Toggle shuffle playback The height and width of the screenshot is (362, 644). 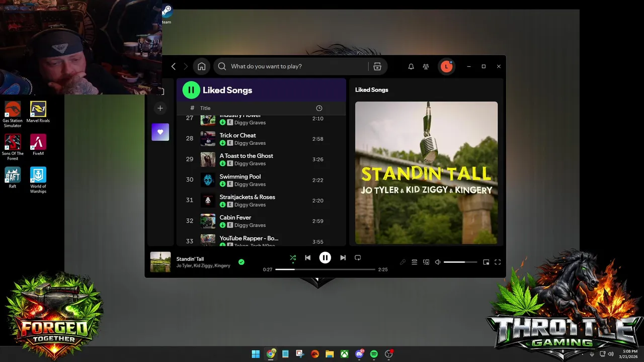point(293,258)
